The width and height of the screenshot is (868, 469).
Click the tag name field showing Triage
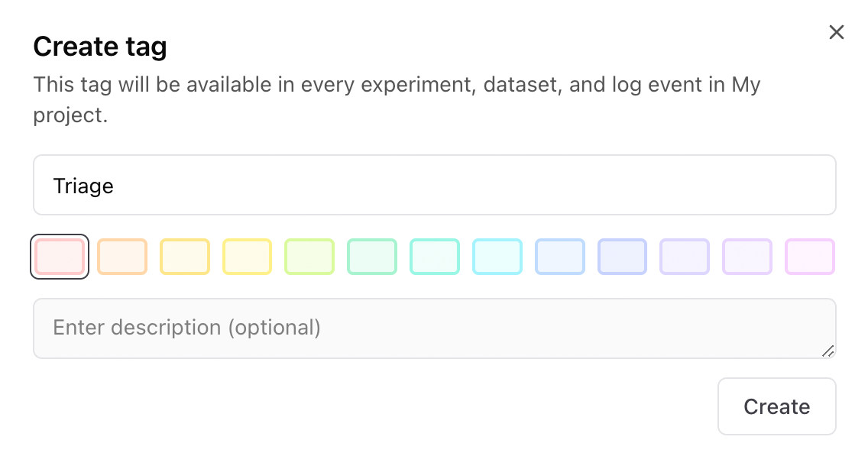434,185
